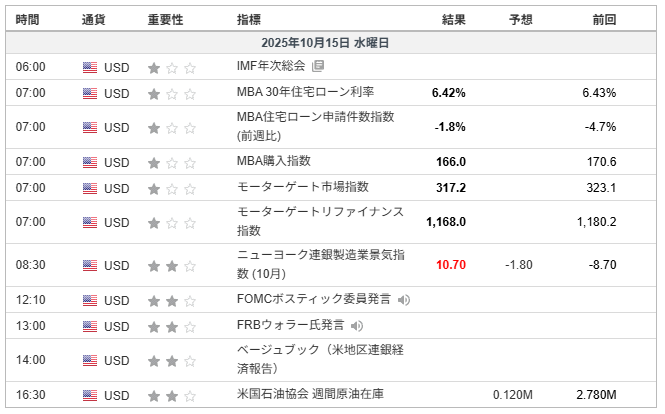Open the MBA購入指数 indicator link
The width and height of the screenshot is (665, 414).
click(274, 161)
